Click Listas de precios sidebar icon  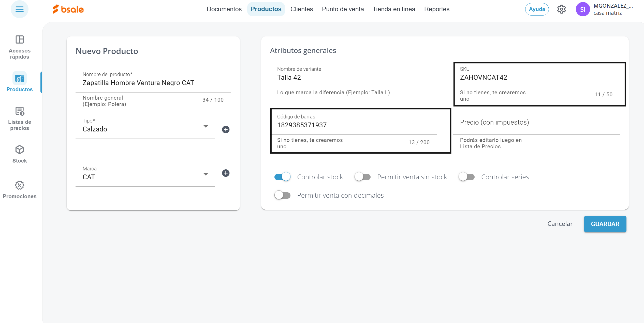[x=20, y=111]
